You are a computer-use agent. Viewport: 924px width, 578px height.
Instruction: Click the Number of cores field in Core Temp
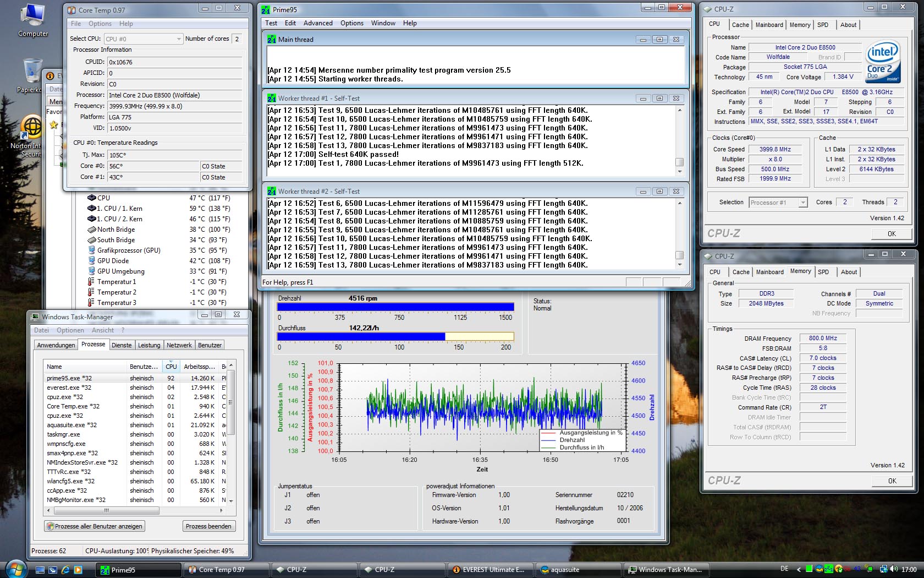pos(237,39)
